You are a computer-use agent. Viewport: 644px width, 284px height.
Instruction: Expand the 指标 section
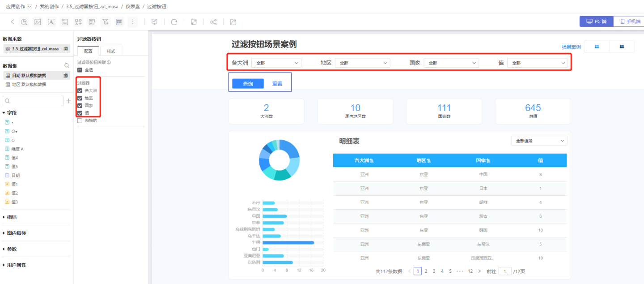[x=12, y=217]
